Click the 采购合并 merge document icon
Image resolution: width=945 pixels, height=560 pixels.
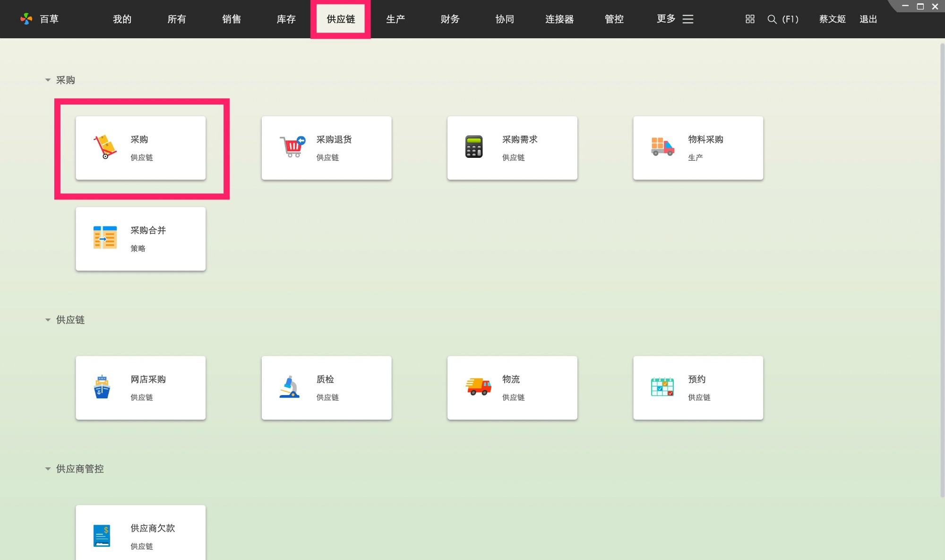pos(105,237)
